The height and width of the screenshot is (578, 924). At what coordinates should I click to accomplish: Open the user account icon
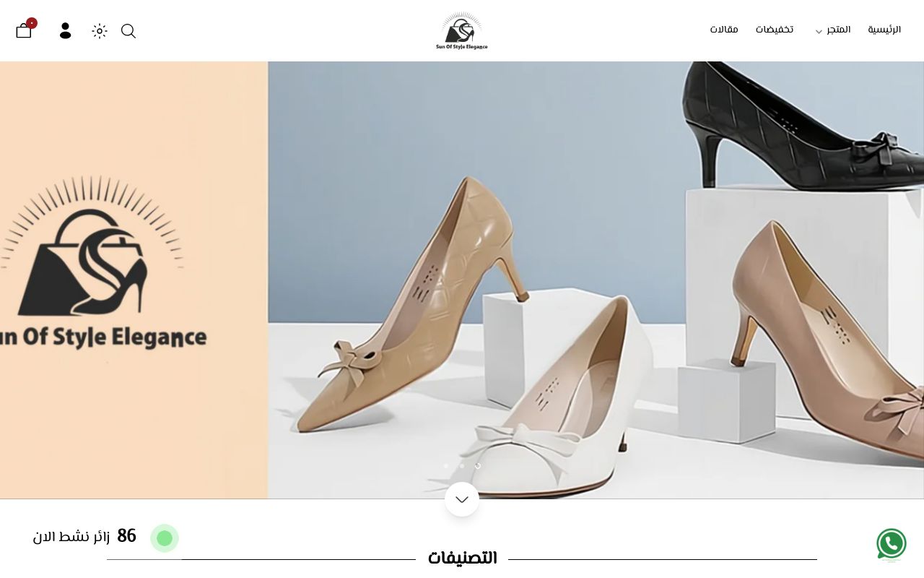coord(66,30)
